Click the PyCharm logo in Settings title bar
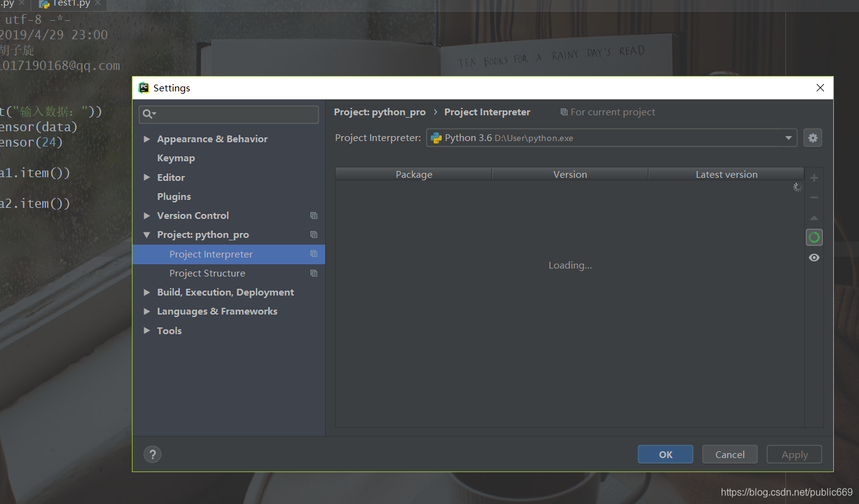This screenshot has height=504, width=859. tap(144, 88)
